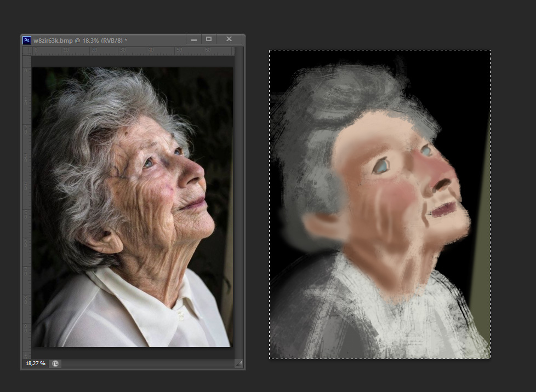The height and width of the screenshot is (392, 536).
Task: Click the vertical ruler left of the photo
Action: 26,208
